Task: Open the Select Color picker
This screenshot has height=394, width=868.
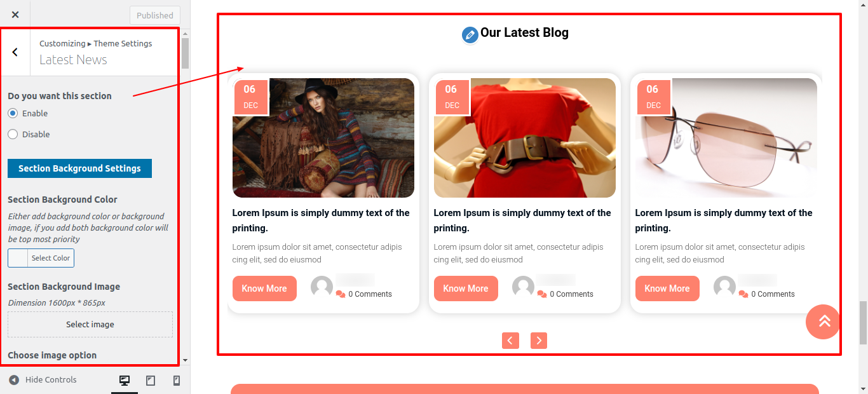Action: click(41, 258)
